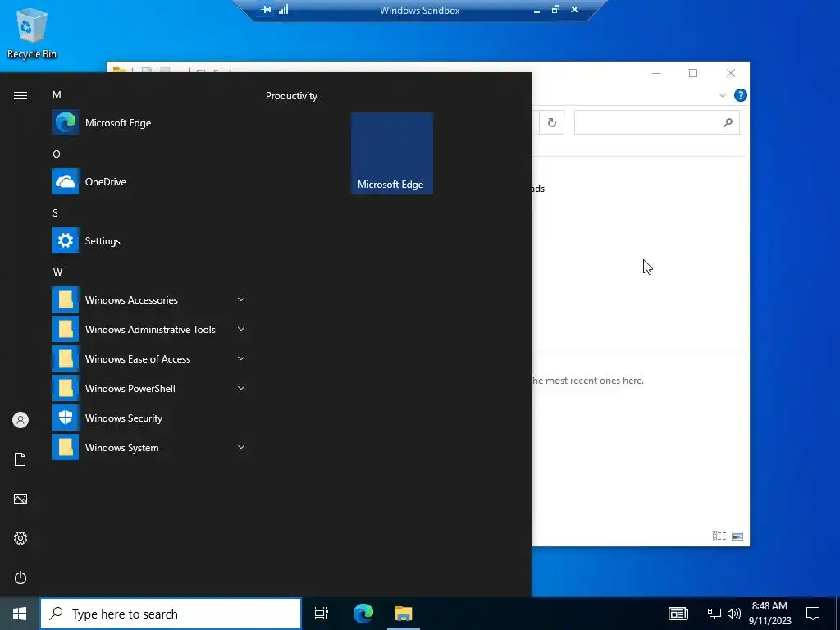Expand Windows Ease of Access folder
The width and height of the screenshot is (840, 630).
pyautogui.click(x=149, y=359)
